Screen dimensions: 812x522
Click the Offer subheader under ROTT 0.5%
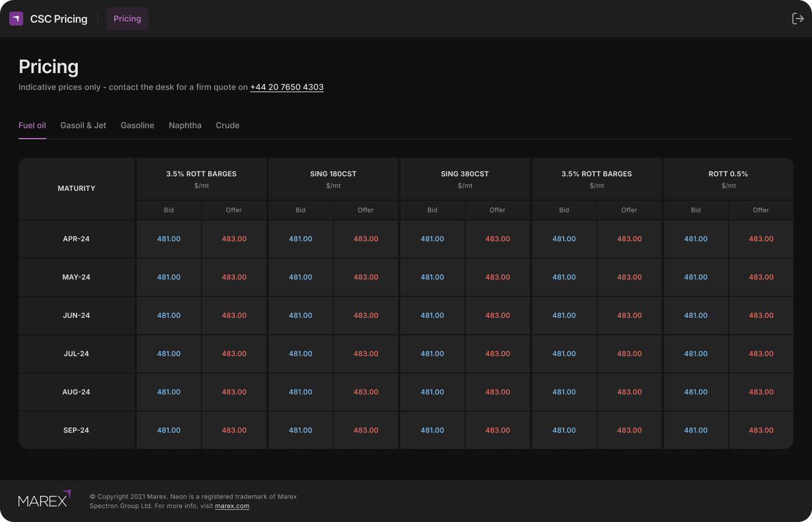pos(761,210)
